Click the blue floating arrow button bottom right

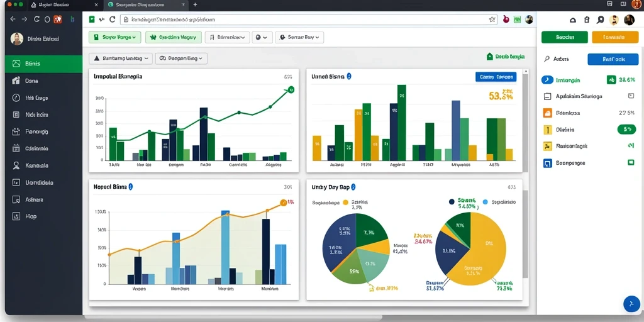click(x=631, y=304)
